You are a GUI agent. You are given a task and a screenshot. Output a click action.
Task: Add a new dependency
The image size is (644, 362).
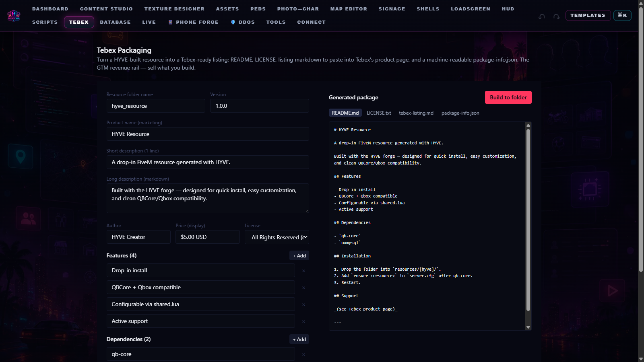[299, 339]
